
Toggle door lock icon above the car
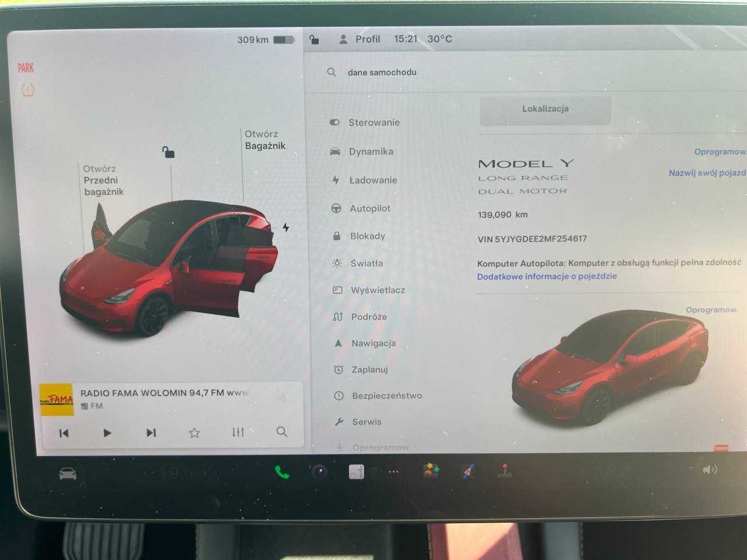coord(168,152)
